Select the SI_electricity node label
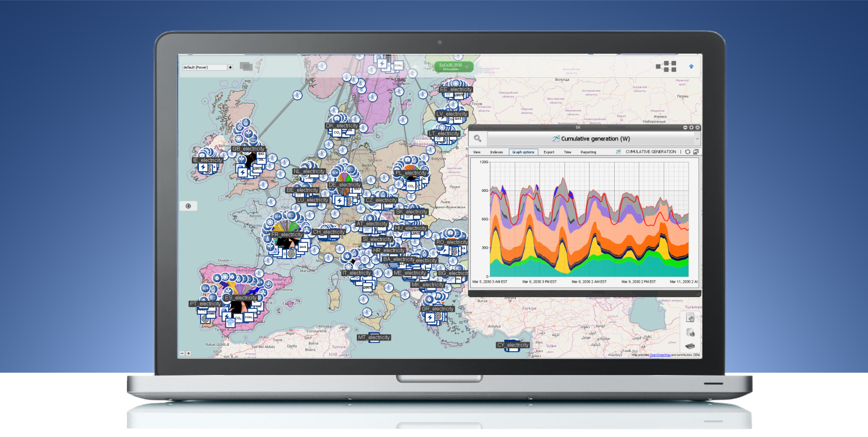The width and height of the screenshot is (868, 437). [x=377, y=239]
